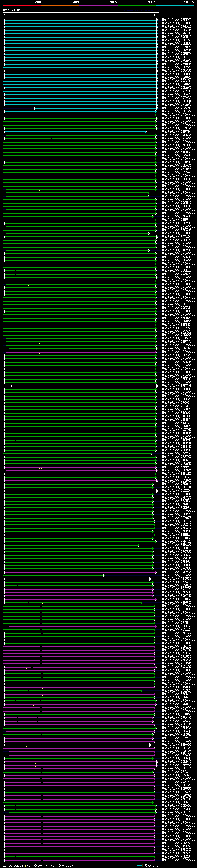The width and height of the screenshot is (197, 868).
Task: Click UniRef100_C1MHL1 label
Action: (x=177, y=548)
